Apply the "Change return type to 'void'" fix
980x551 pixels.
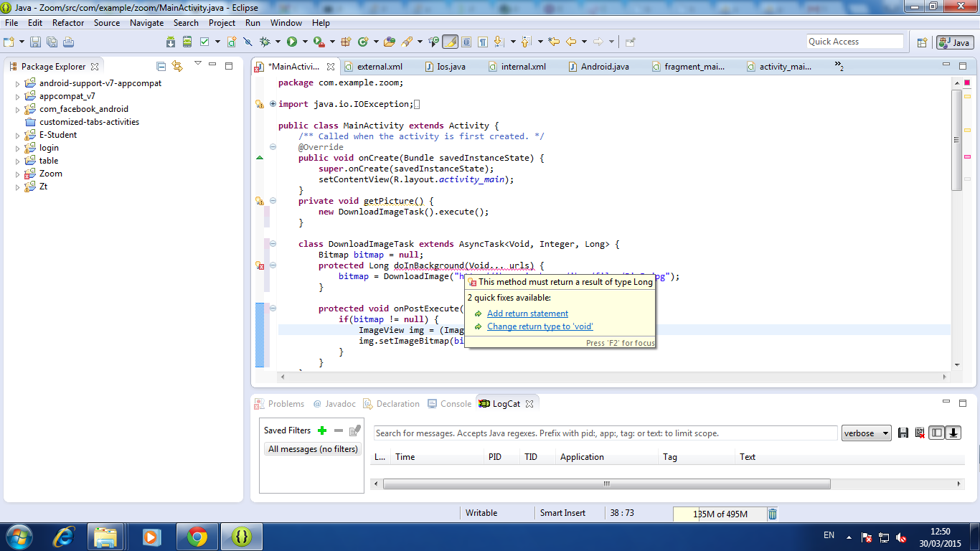pyautogui.click(x=540, y=326)
